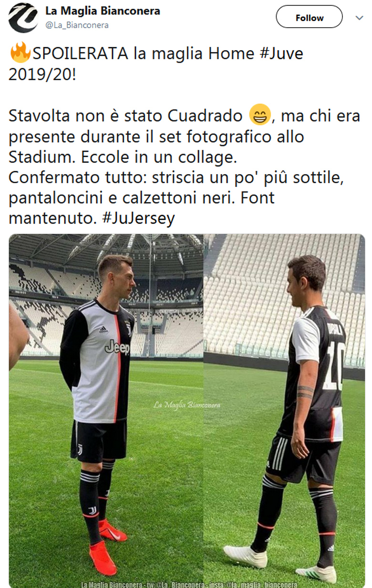Viewport: 372px width, 588px height.
Task: Click the La Maglia Bianconera photo watermark
Action: [x=187, y=405]
